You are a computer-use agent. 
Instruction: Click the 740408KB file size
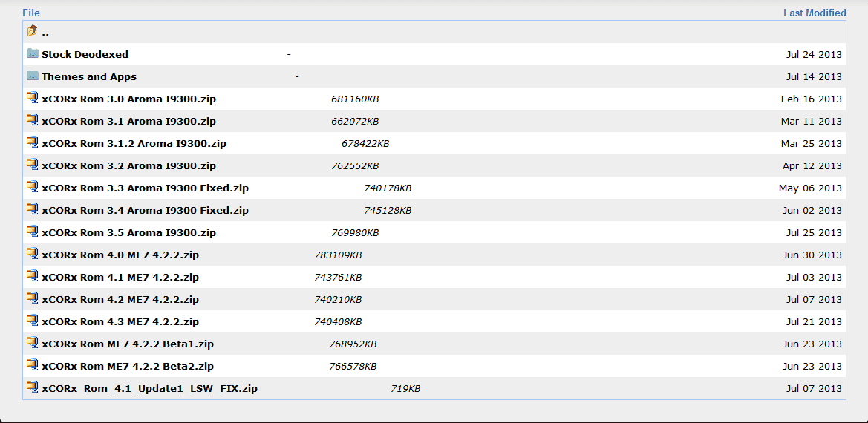[x=338, y=322]
